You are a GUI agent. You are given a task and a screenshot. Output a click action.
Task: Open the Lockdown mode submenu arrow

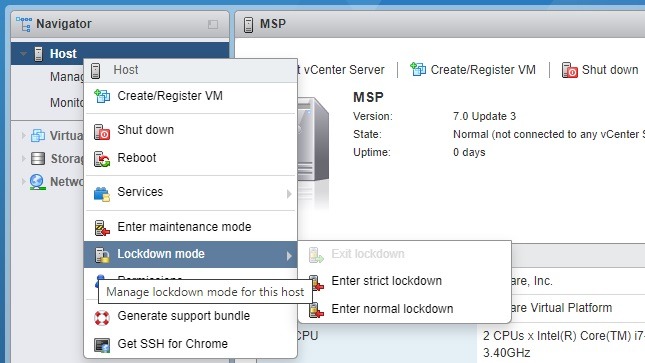(x=289, y=256)
